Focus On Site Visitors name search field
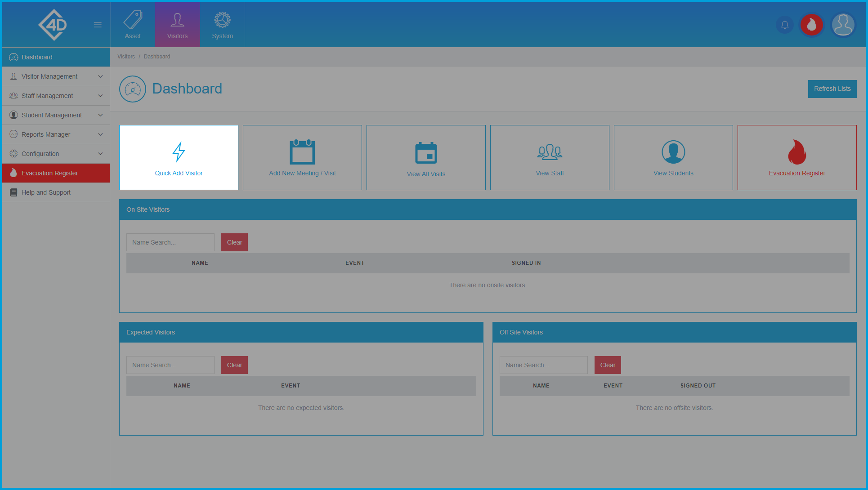 click(170, 242)
